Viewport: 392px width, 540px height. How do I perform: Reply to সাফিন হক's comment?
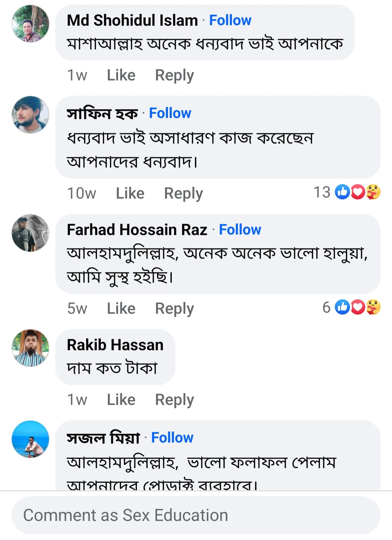(183, 193)
